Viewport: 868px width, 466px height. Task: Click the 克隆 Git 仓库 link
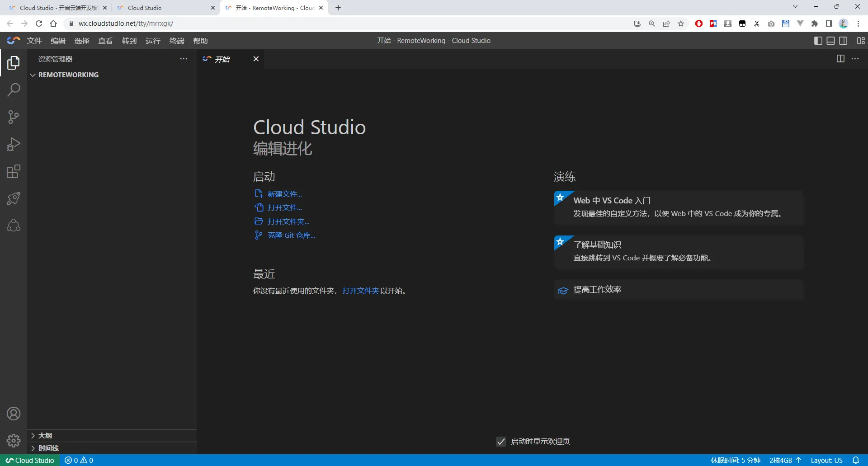pos(291,235)
